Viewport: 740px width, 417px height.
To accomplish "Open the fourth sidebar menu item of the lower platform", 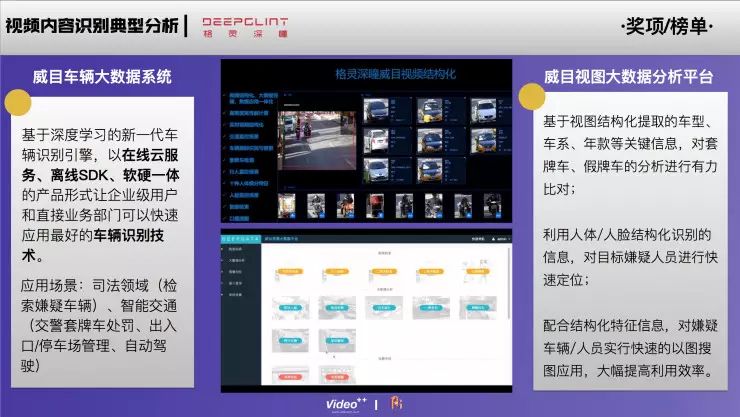I will 235,283.
